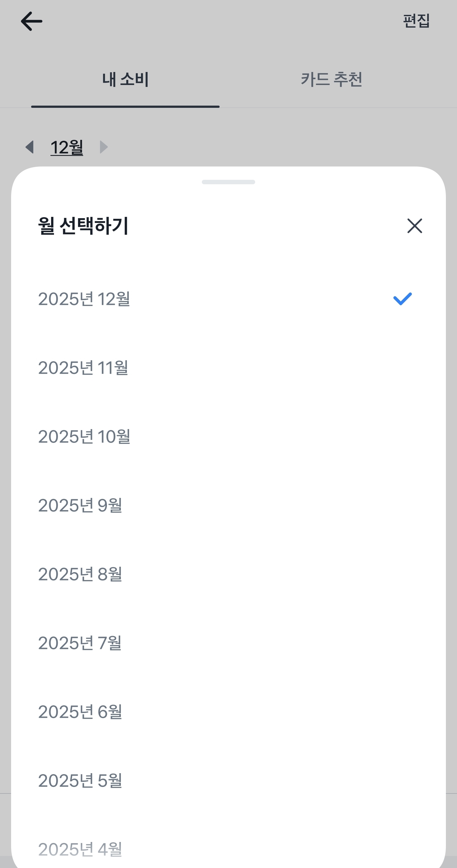Switch to the 카드 추천 tab

331,80
